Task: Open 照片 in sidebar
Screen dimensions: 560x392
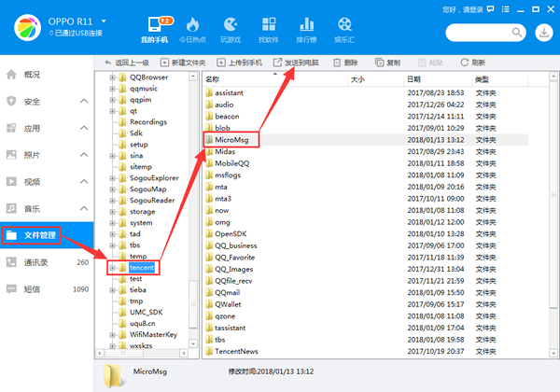Action: 47,155
